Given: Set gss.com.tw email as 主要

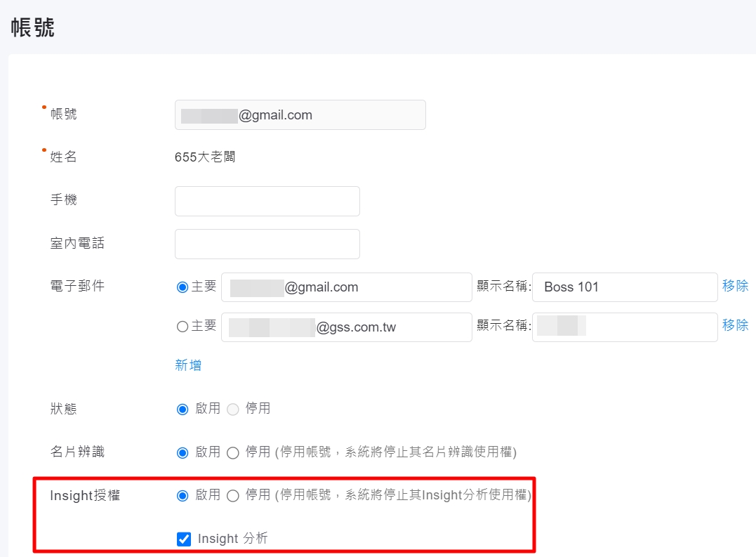Looking at the screenshot, I should [x=183, y=327].
